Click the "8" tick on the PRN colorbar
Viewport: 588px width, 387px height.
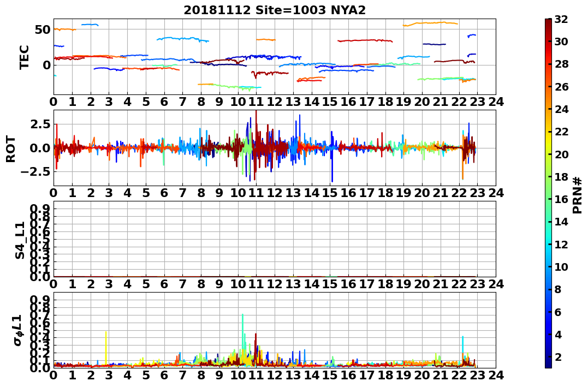pyautogui.click(x=559, y=289)
